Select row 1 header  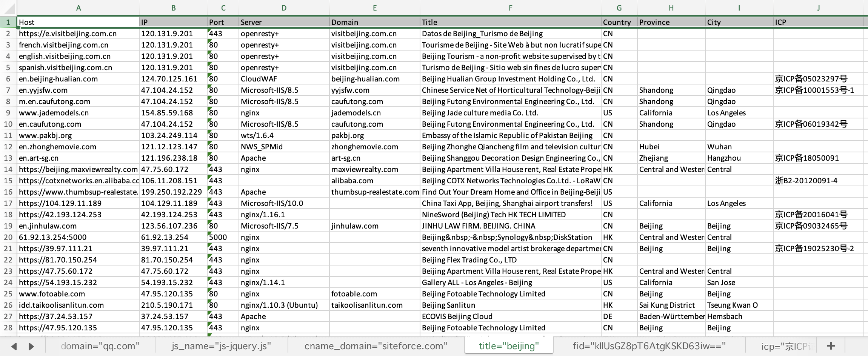pos(8,22)
